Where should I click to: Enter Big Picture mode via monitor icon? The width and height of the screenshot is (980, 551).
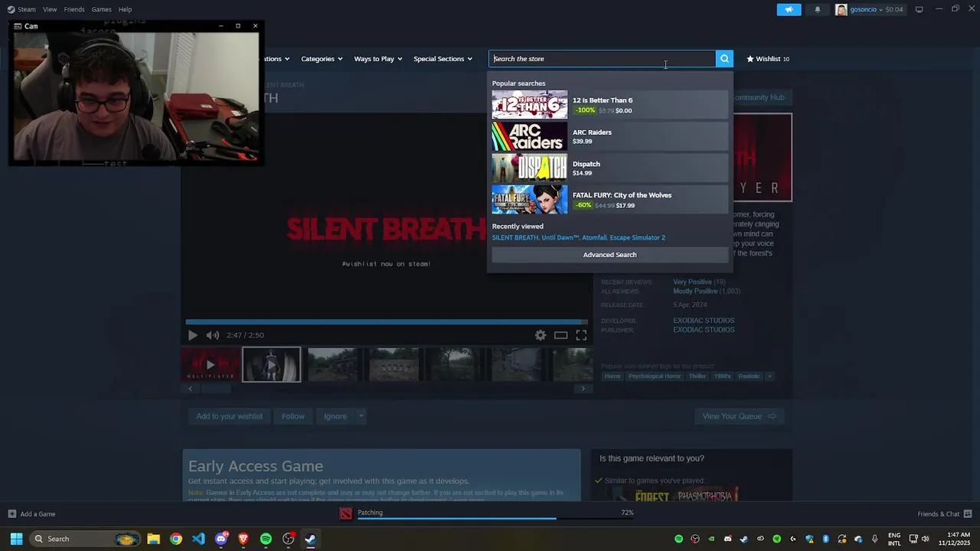919,9
